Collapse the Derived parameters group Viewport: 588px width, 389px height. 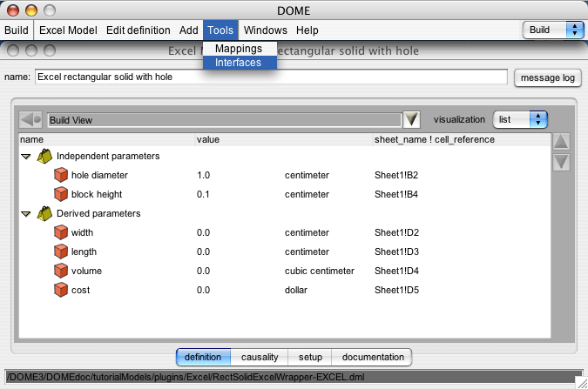pos(26,214)
